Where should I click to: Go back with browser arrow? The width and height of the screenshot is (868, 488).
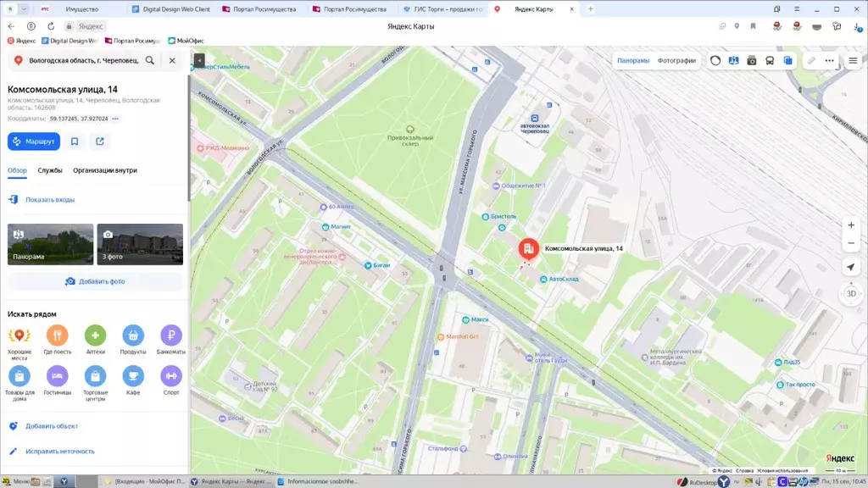tap(11, 26)
